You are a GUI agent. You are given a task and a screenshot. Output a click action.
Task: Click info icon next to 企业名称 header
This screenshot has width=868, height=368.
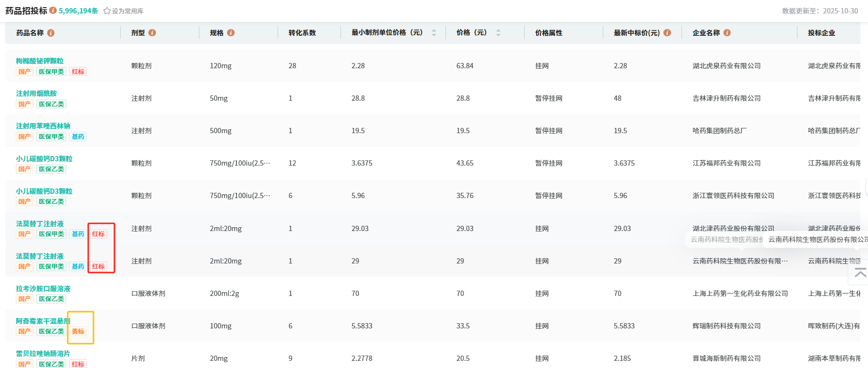(x=727, y=33)
